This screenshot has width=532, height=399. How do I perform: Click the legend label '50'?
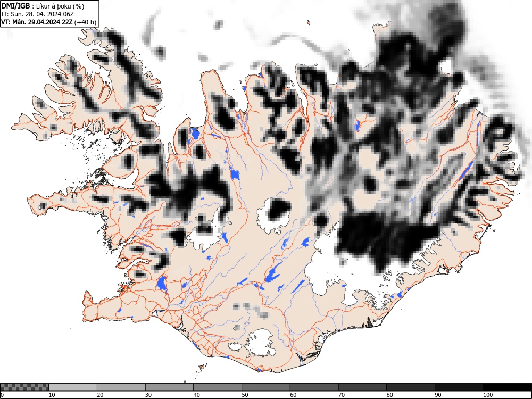(245, 395)
